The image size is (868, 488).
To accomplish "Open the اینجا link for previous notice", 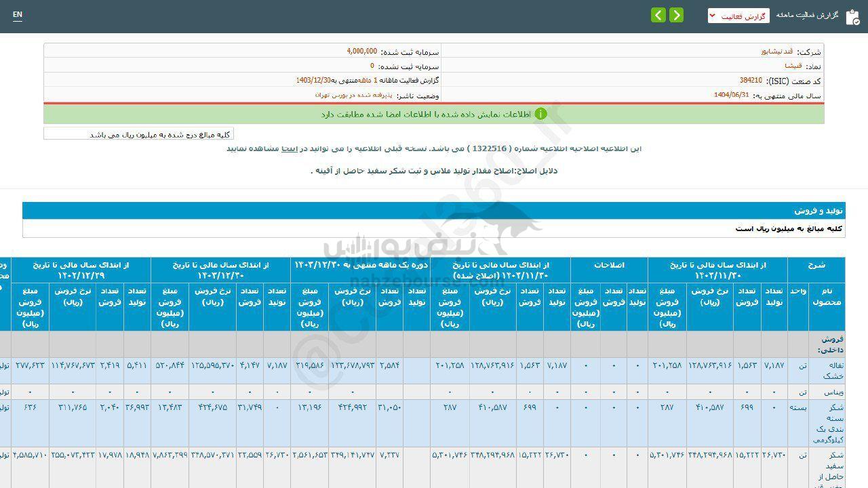I will (290, 148).
